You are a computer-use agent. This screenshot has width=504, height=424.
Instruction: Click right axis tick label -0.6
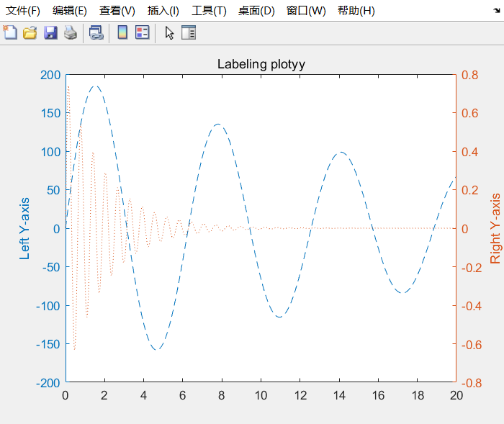[x=472, y=345]
